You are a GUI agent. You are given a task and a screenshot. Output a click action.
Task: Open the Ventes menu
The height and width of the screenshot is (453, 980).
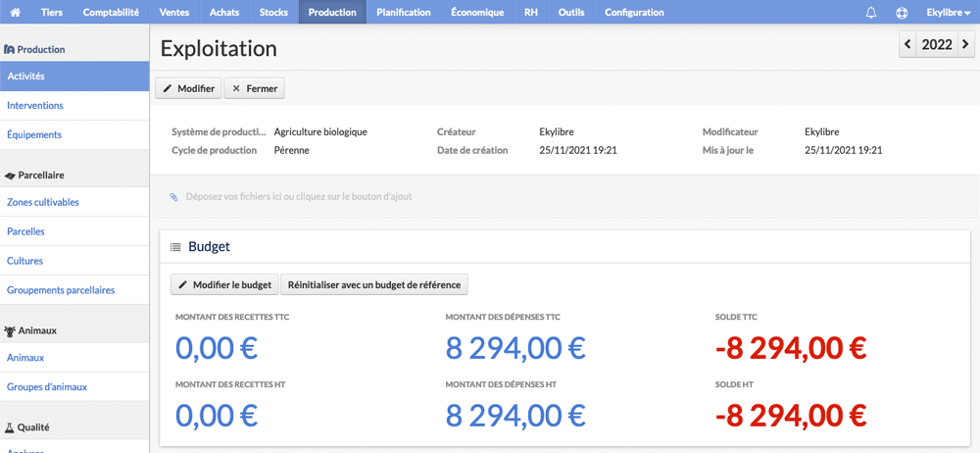click(174, 12)
